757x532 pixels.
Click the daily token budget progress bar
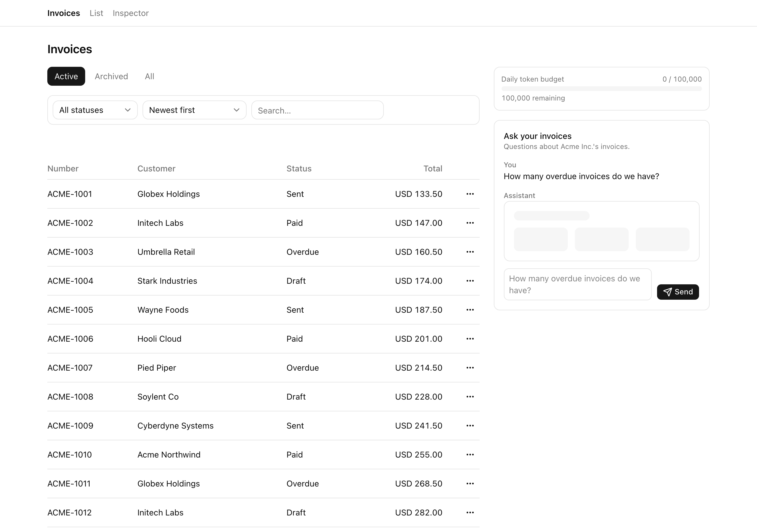pyautogui.click(x=601, y=89)
